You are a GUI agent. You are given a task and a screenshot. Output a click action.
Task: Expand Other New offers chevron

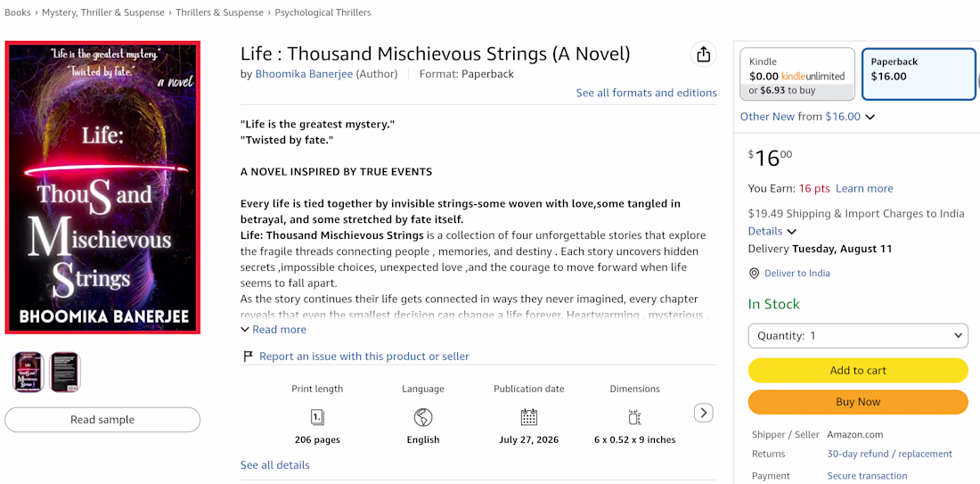pos(870,117)
